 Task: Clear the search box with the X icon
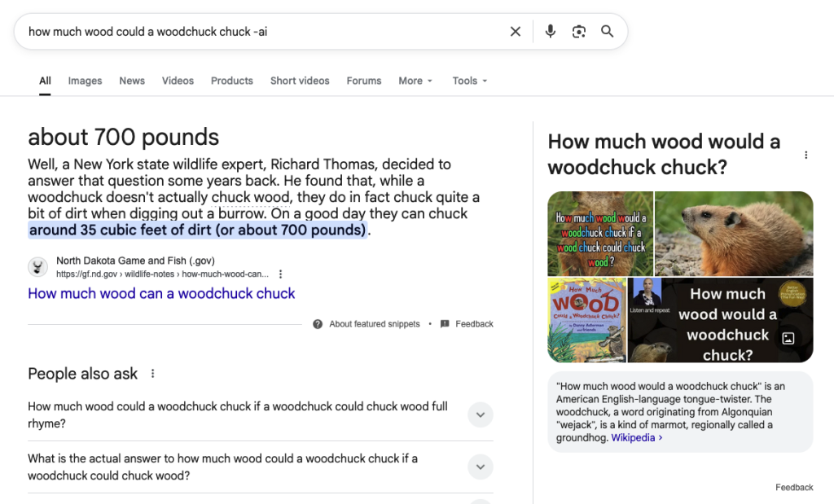pyautogui.click(x=516, y=32)
